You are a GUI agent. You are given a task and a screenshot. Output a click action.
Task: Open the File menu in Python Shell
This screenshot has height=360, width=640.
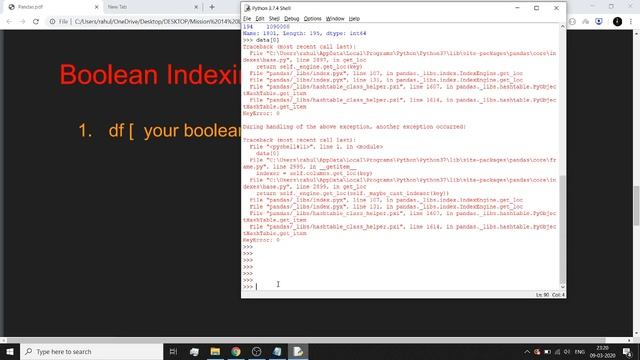point(247,19)
